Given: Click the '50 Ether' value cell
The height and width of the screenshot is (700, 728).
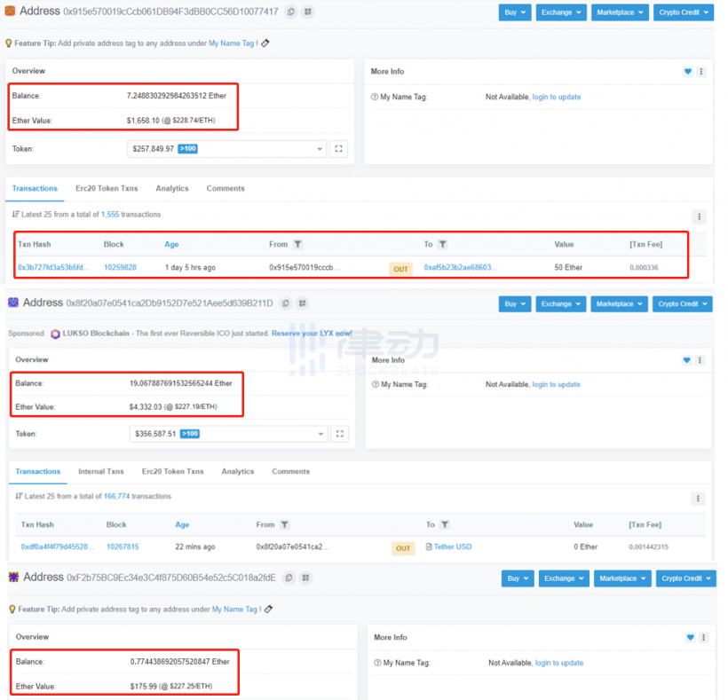Looking at the screenshot, I should 568,268.
